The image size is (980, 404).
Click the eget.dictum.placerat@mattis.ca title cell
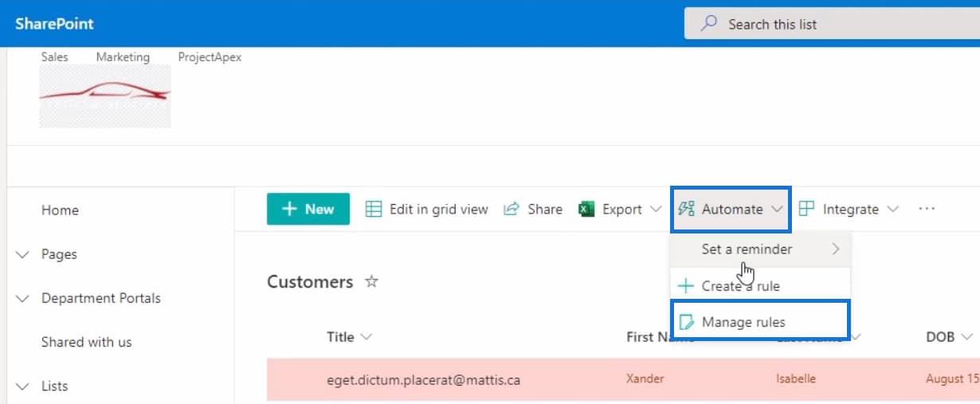423,379
